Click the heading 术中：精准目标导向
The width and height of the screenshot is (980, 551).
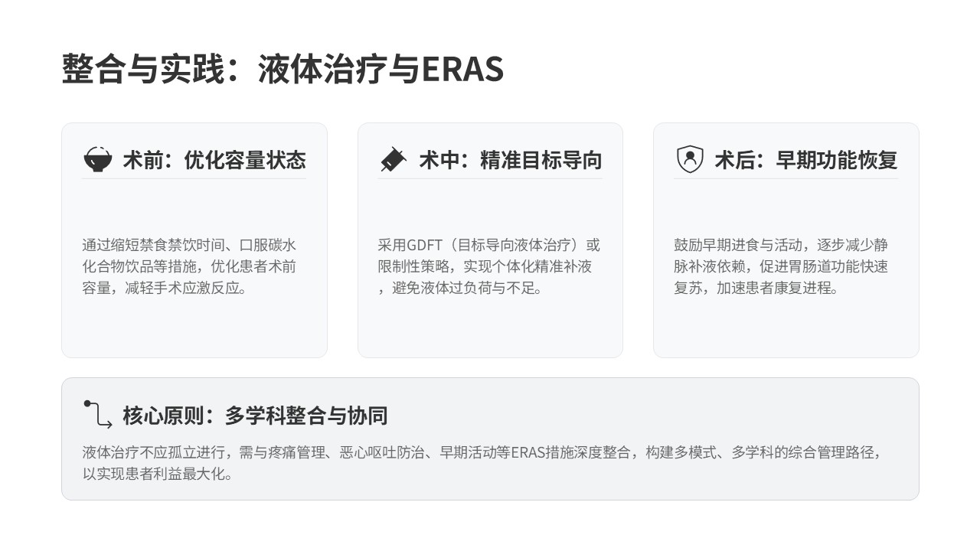point(510,160)
